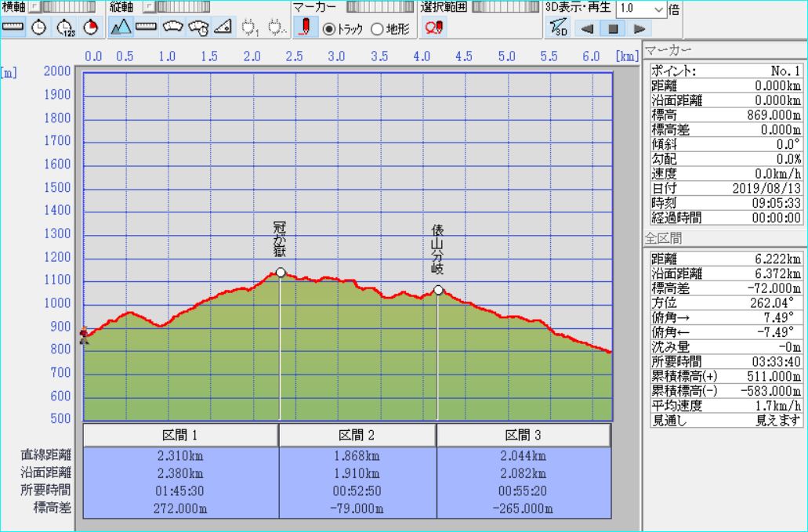Adjust the マーカー slider
This screenshot has height=532, width=808.
[380, 7]
